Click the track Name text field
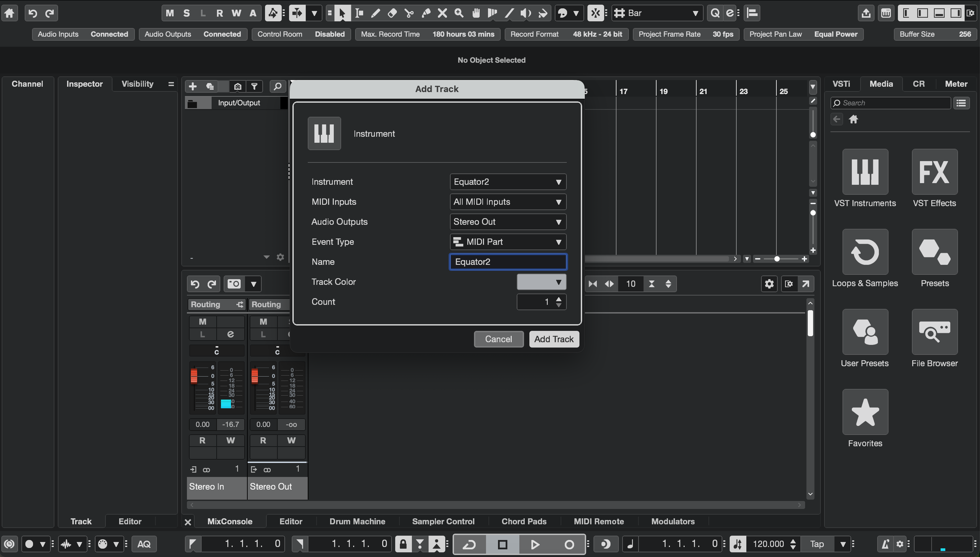The image size is (980, 557). coord(508,262)
